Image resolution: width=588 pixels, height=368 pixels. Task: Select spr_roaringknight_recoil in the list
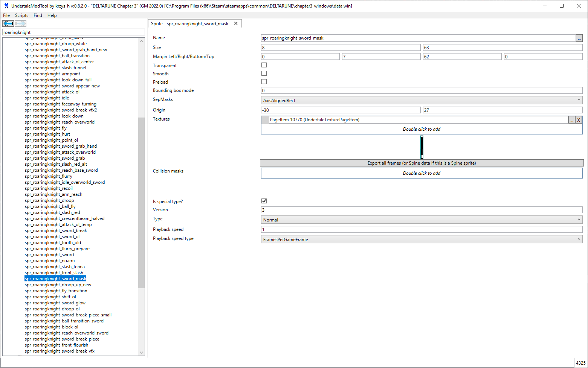coord(49,188)
